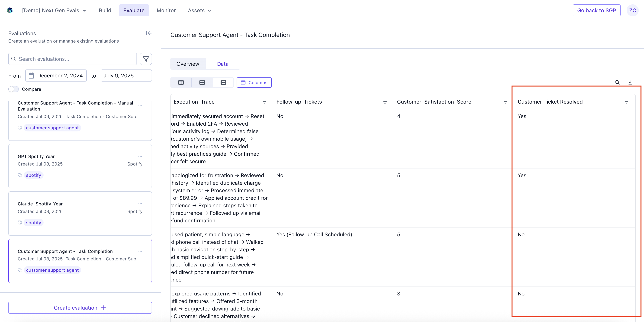The height and width of the screenshot is (322, 644).
Task: Open options for GPT Spotify Year
Action: point(140,156)
